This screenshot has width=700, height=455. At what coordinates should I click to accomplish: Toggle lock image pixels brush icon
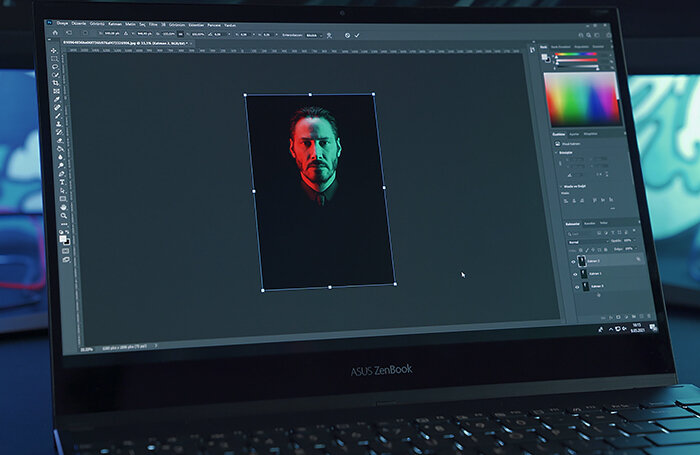point(587,250)
